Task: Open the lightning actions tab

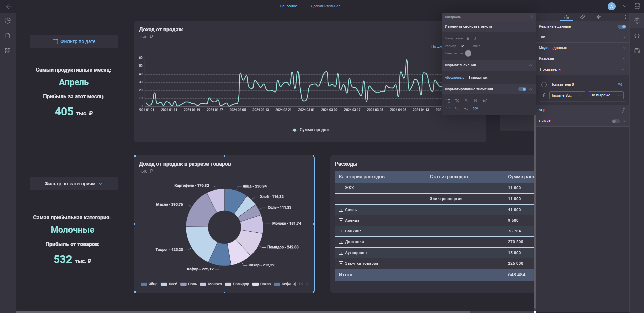Action: [599, 17]
